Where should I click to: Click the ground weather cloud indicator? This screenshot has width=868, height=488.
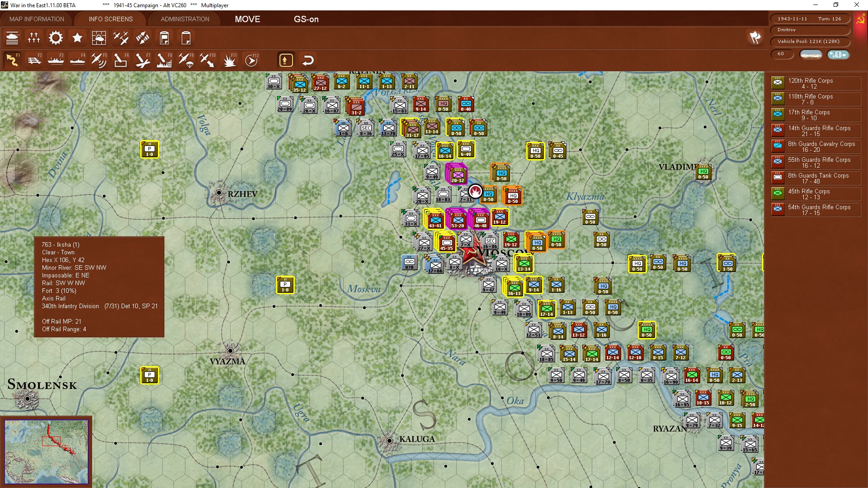(x=811, y=54)
